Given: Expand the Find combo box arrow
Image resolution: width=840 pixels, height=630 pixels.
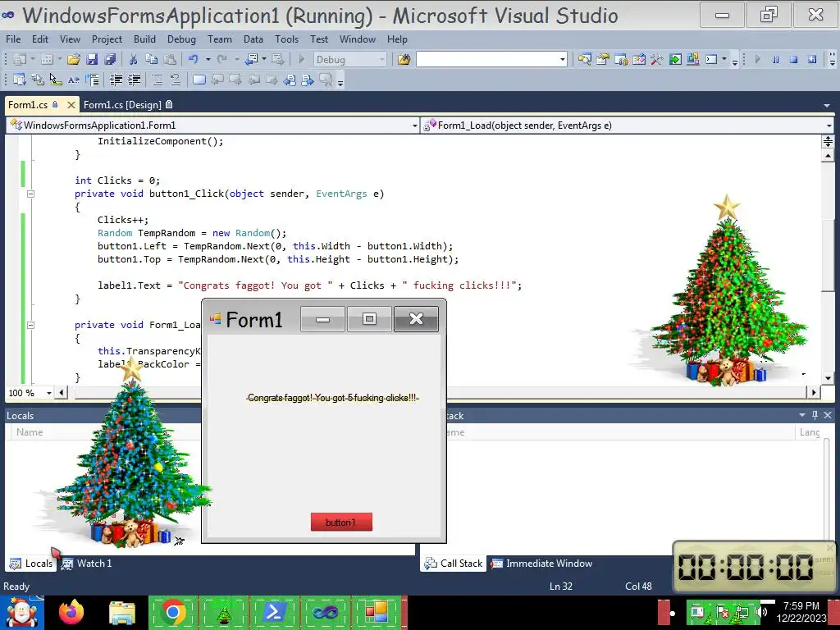Looking at the screenshot, I should coord(563,59).
